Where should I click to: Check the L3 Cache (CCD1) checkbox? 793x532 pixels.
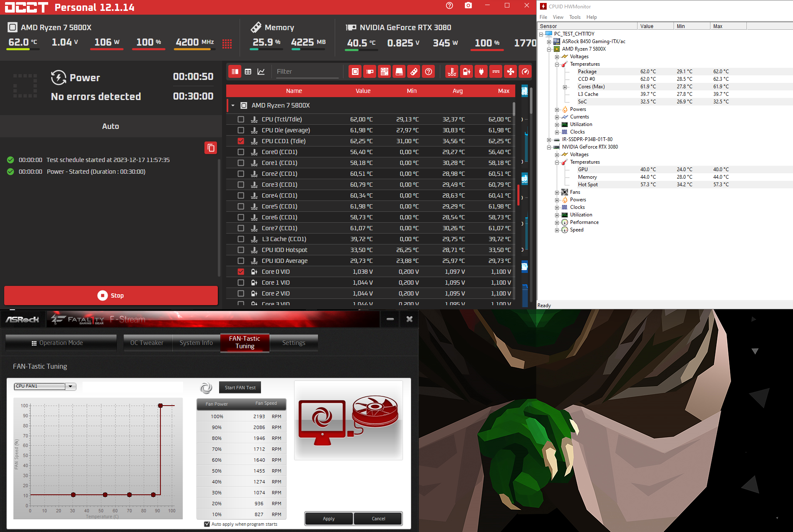coord(241,239)
